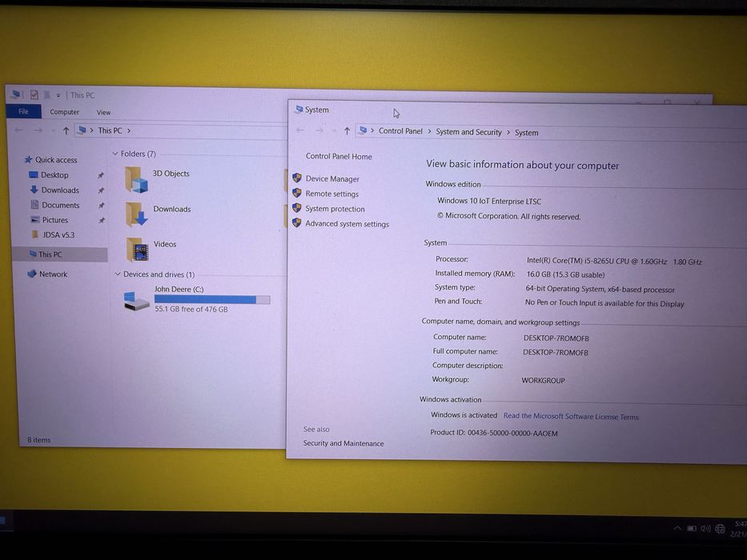Click the Pictures pin icon in Quick access
747x560 pixels.
(101, 221)
